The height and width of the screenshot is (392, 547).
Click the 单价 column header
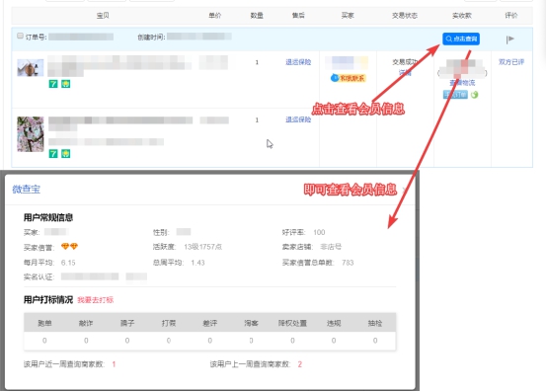point(215,16)
